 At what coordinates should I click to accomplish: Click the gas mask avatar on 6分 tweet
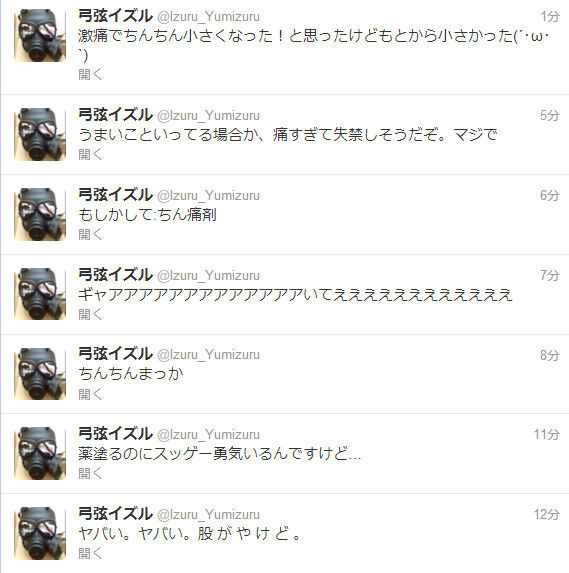pyautogui.click(x=40, y=214)
